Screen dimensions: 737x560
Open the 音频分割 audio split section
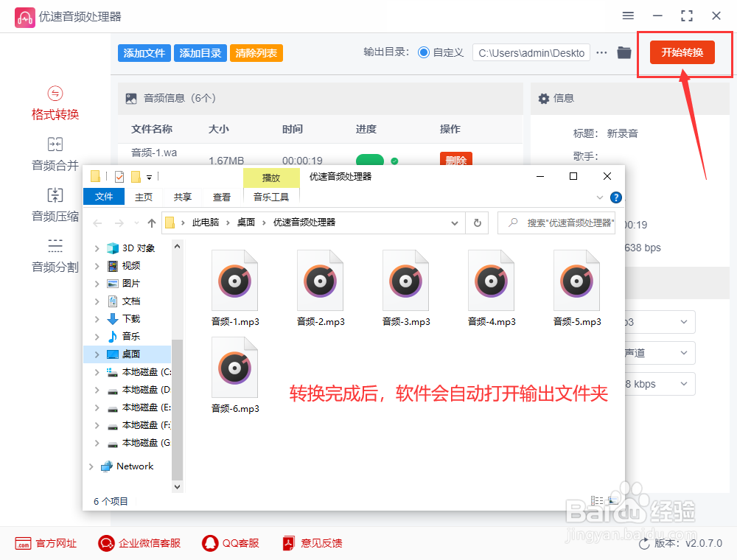55,256
